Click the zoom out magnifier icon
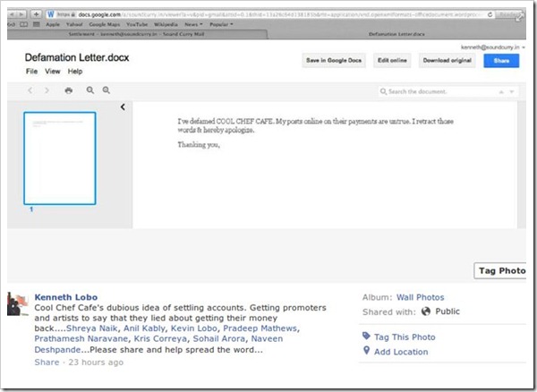This screenshot has width=537, height=392. point(90,90)
